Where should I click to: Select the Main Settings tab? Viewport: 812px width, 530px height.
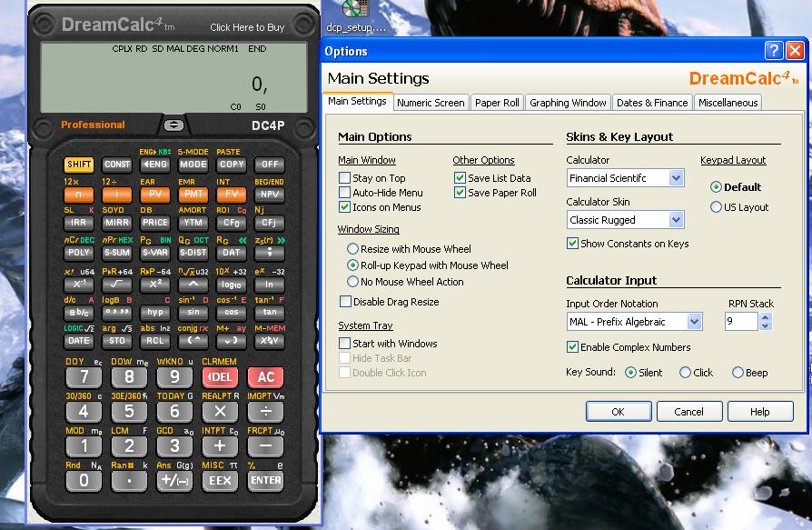coord(357,101)
